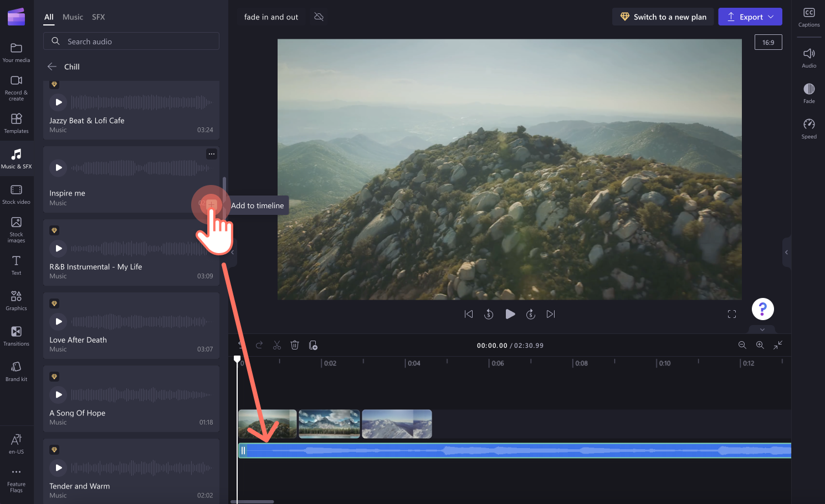Switch to the SFX tab
The image size is (825, 504).
(98, 17)
